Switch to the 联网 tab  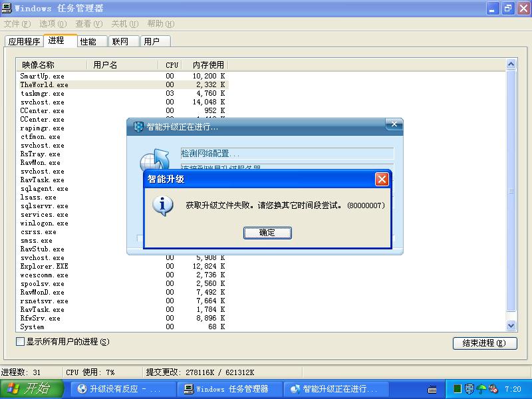(124, 41)
